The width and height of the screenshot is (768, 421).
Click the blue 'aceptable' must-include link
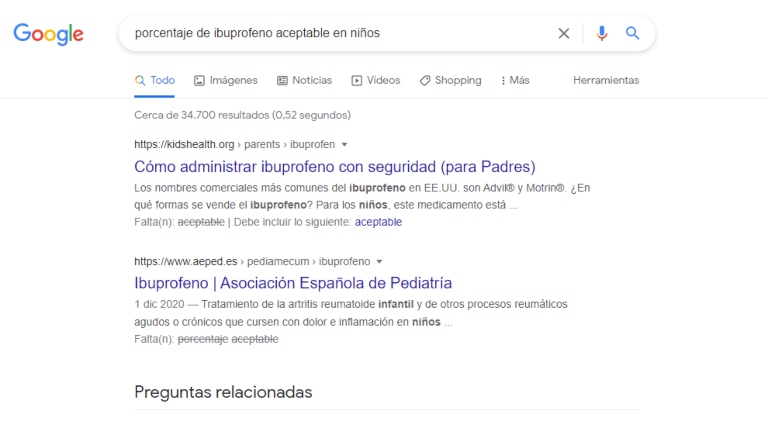(378, 222)
